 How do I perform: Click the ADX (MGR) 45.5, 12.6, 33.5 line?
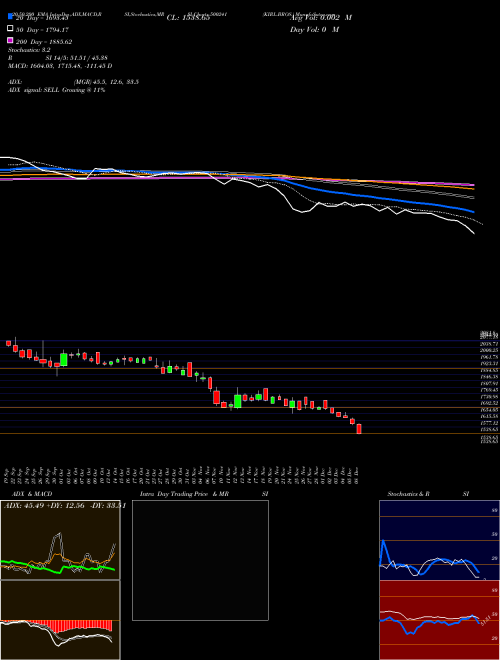coord(74,82)
